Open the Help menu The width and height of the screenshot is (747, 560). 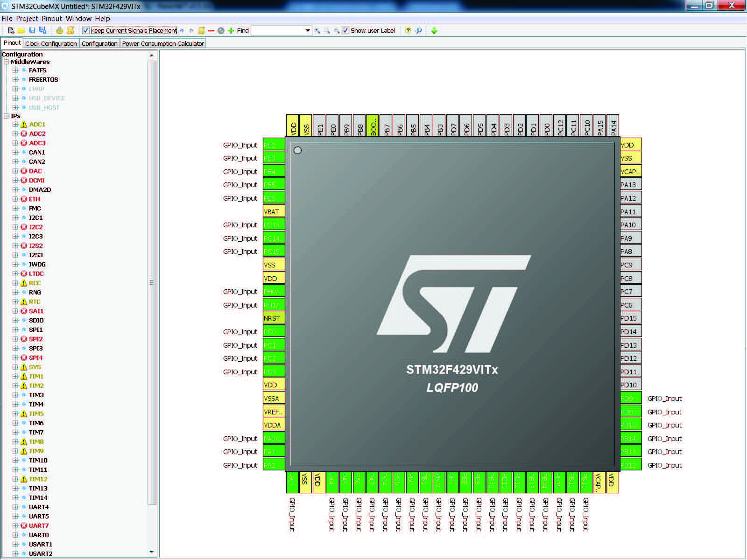[103, 19]
